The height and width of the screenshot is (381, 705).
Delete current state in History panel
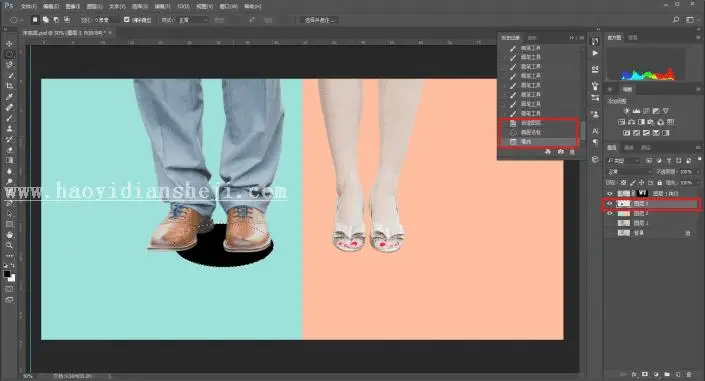(572, 152)
